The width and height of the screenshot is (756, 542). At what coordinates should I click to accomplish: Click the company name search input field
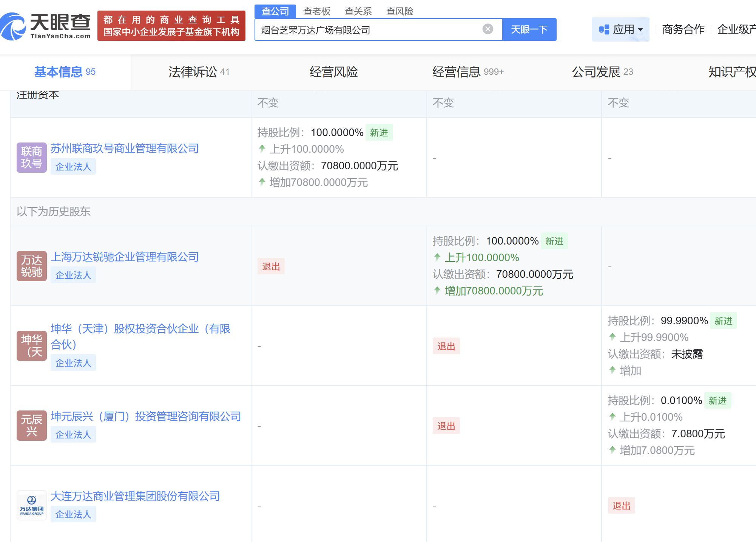pyautogui.click(x=366, y=30)
